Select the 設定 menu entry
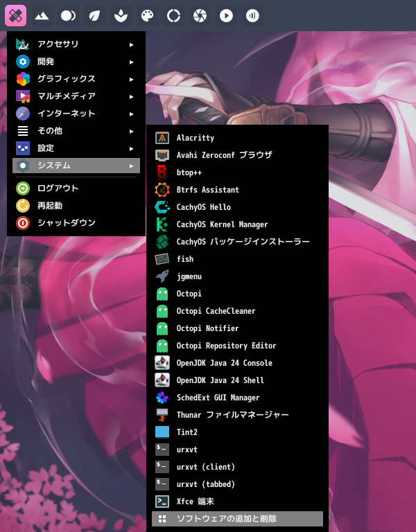416x532 pixels. (76, 148)
